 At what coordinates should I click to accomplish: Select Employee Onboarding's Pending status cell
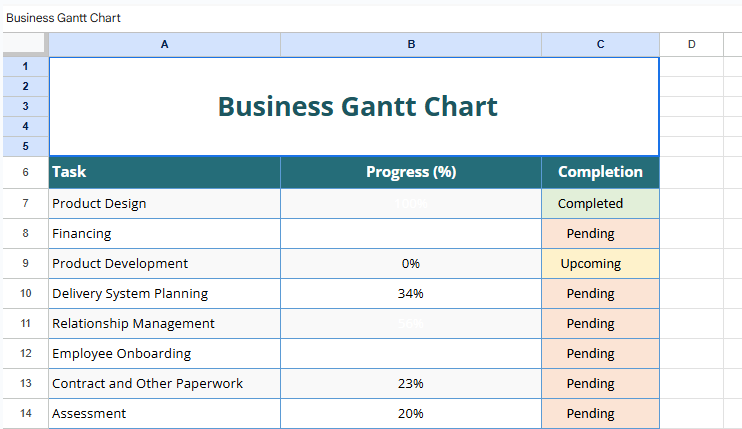[600, 354]
